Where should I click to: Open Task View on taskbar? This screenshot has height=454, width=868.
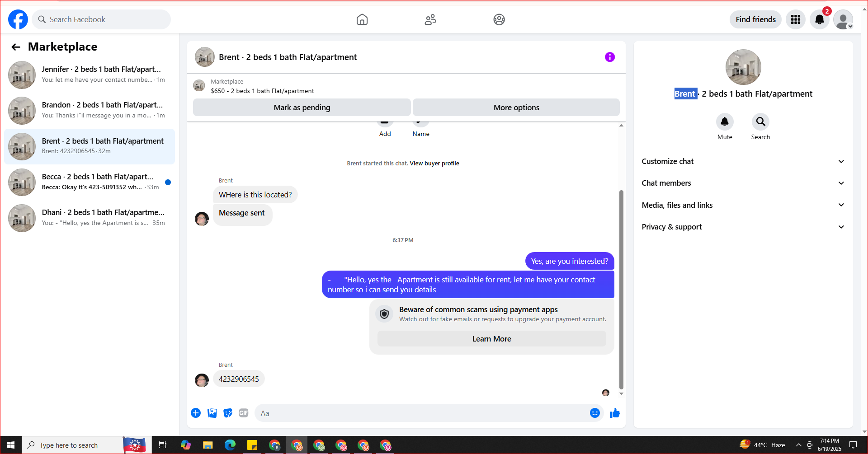click(x=163, y=445)
